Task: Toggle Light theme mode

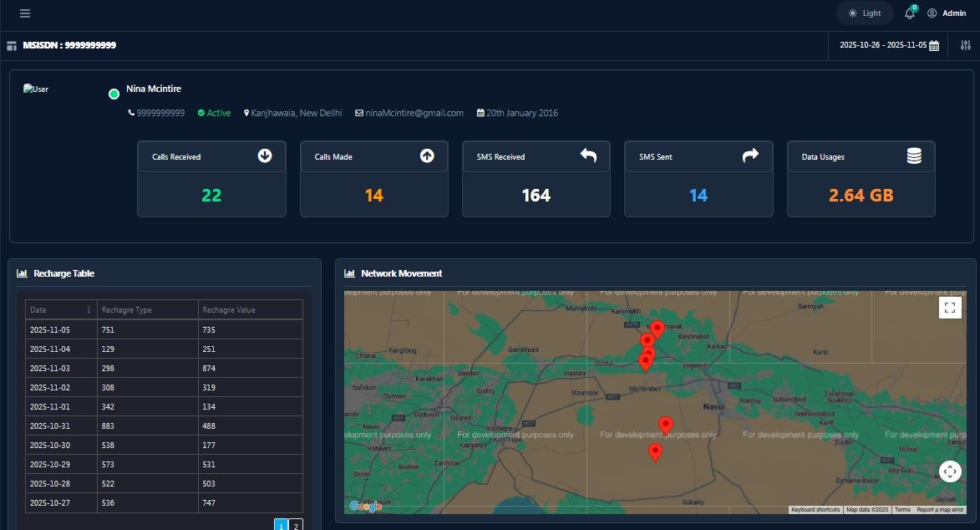Action: pos(864,13)
